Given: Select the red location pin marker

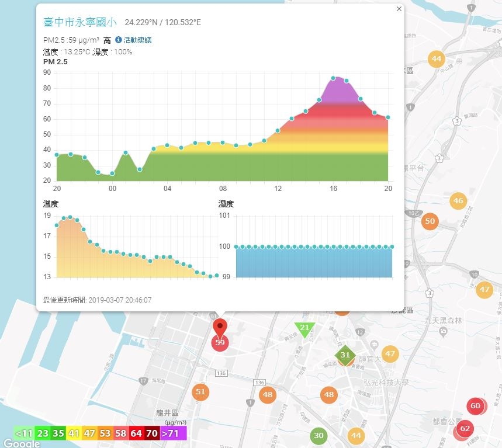Looking at the screenshot, I should 220,329.
